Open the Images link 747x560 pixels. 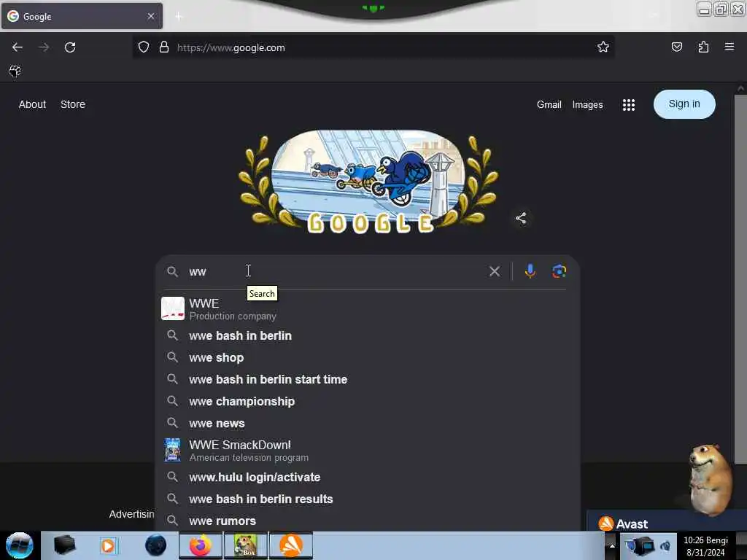click(x=587, y=105)
